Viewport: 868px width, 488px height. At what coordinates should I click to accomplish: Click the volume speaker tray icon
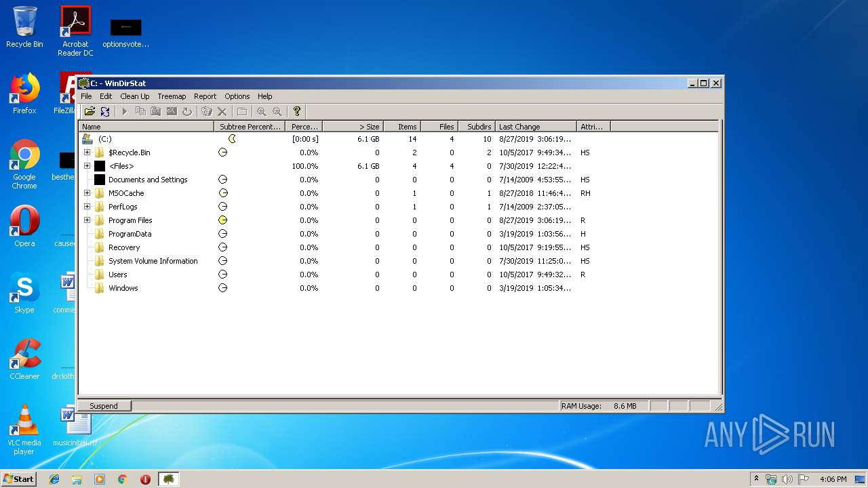click(x=787, y=479)
